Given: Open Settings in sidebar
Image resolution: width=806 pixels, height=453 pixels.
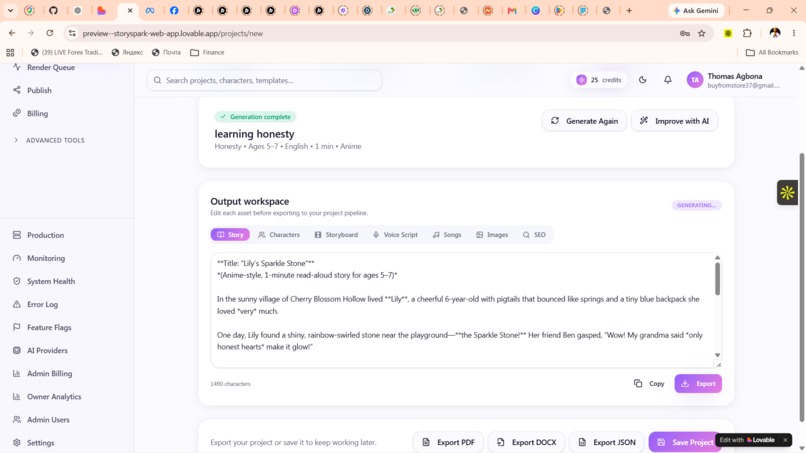Looking at the screenshot, I should point(33,442).
